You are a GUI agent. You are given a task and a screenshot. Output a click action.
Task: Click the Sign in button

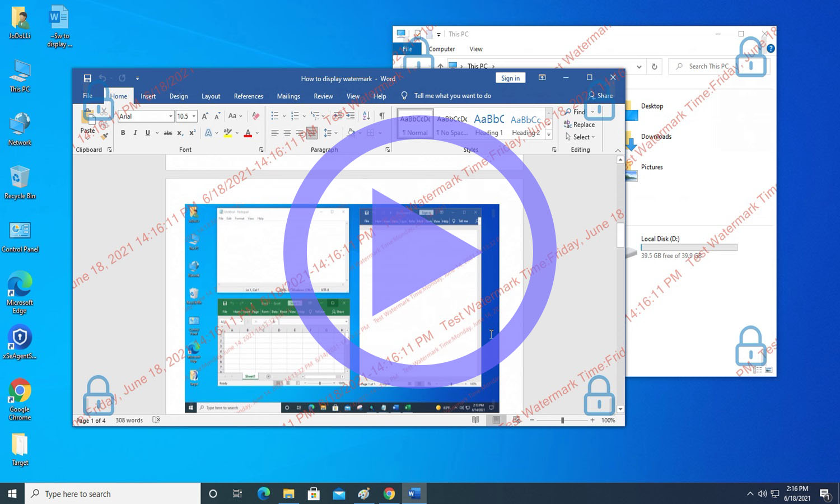click(x=510, y=78)
